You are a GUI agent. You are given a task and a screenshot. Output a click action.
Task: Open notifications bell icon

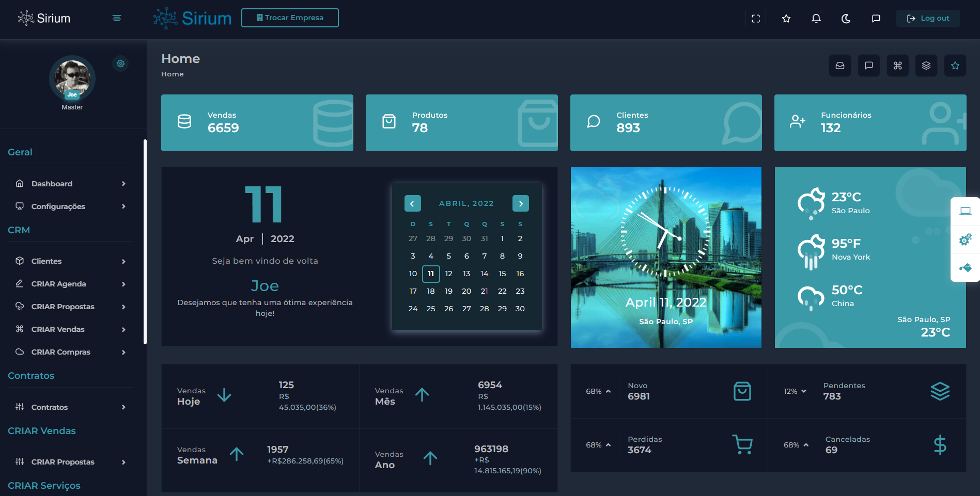816,19
